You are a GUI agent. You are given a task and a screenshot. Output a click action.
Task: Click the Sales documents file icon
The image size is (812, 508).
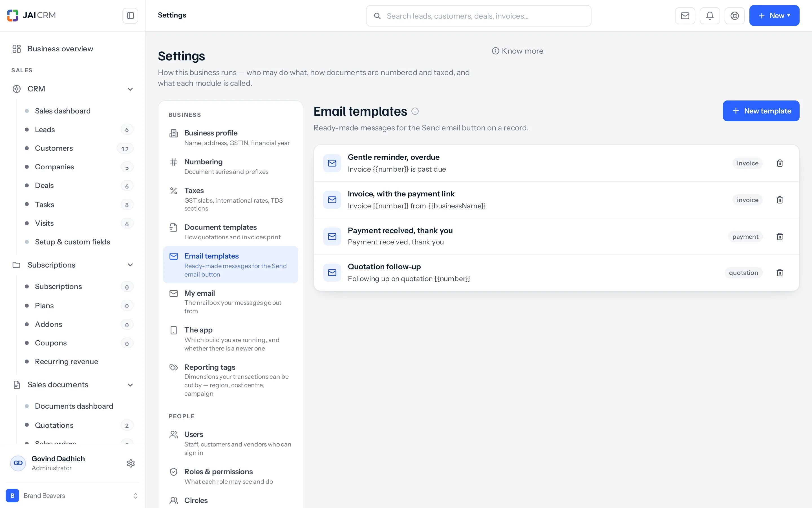16,385
